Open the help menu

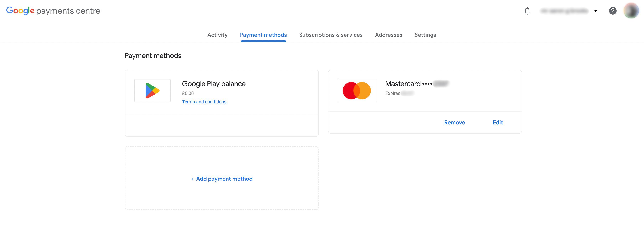click(613, 11)
